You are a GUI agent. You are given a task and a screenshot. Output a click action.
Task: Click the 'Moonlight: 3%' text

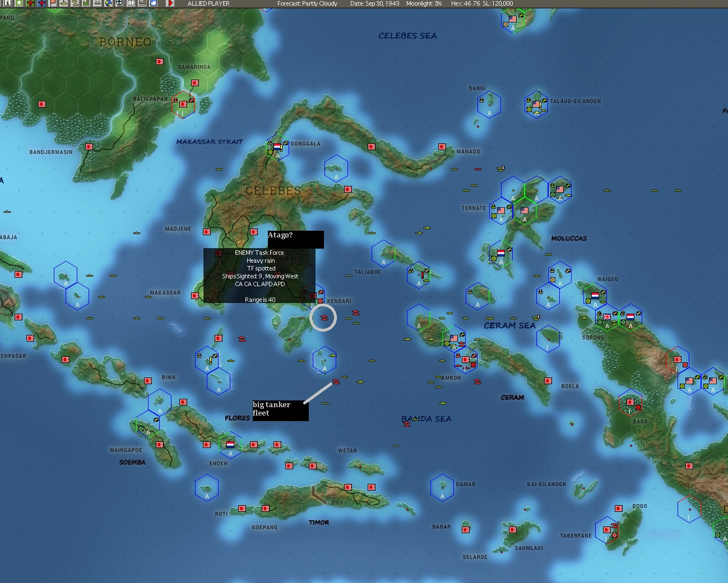pyautogui.click(x=424, y=3)
